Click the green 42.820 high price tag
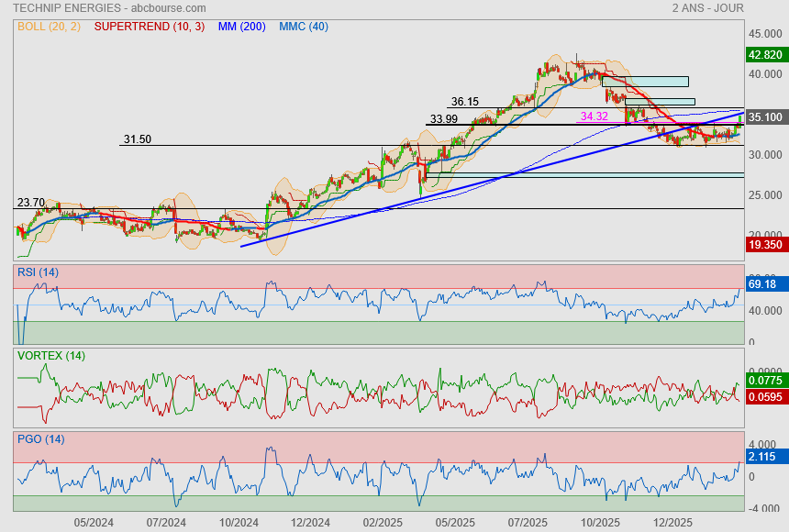The height and width of the screenshot is (532, 789). (x=765, y=55)
